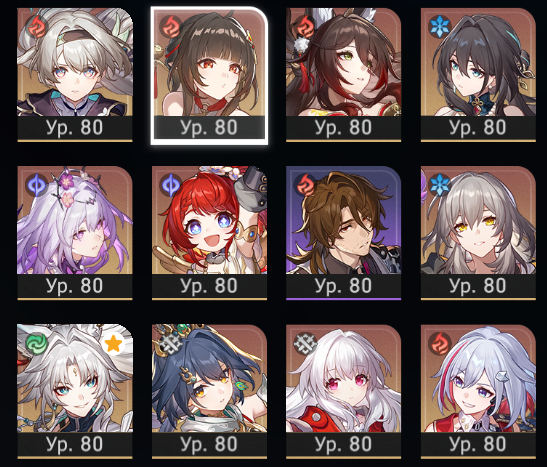The image size is (547, 467).
Task: Select the silver-haired girl with red hair streak
Action: coord(478,391)
